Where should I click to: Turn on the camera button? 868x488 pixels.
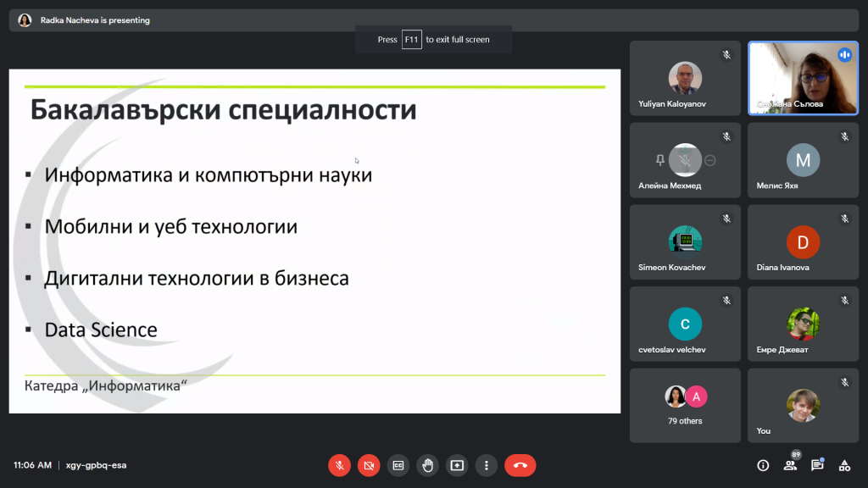(x=369, y=465)
